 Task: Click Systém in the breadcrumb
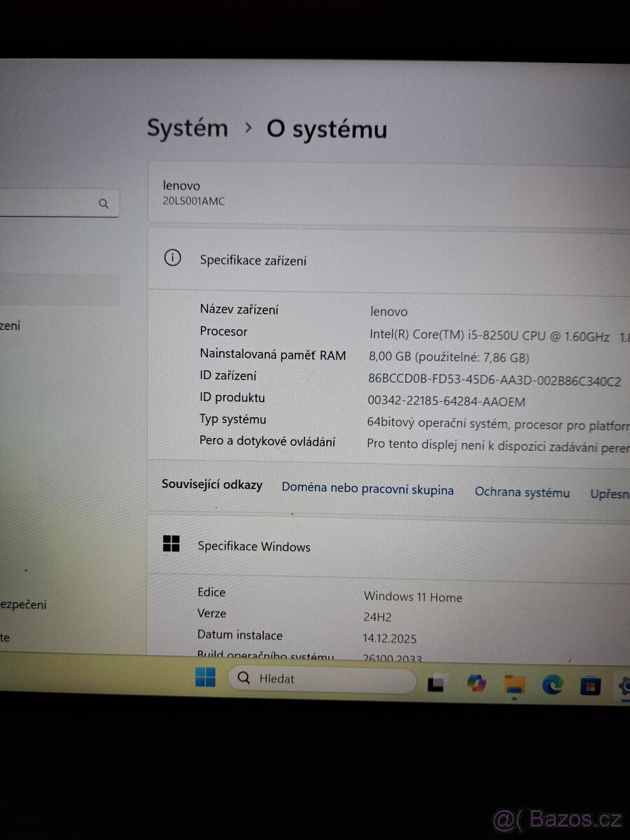[x=187, y=128]
